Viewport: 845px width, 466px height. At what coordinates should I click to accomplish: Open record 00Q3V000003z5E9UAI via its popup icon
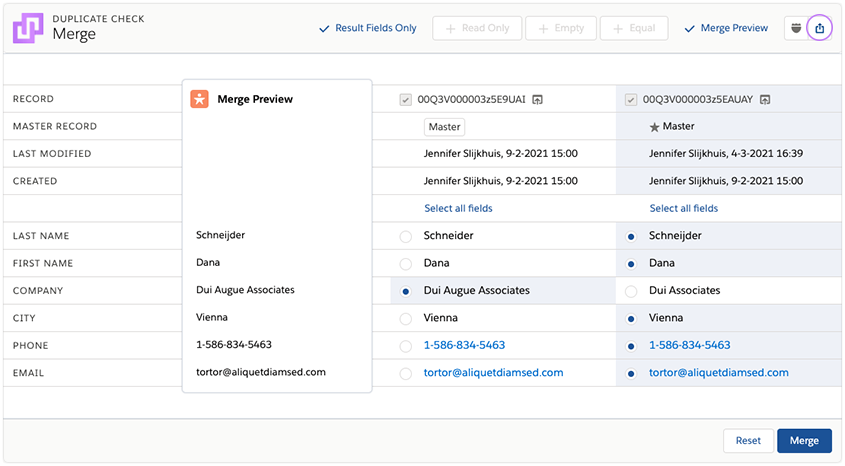click(x=537, y=100)
